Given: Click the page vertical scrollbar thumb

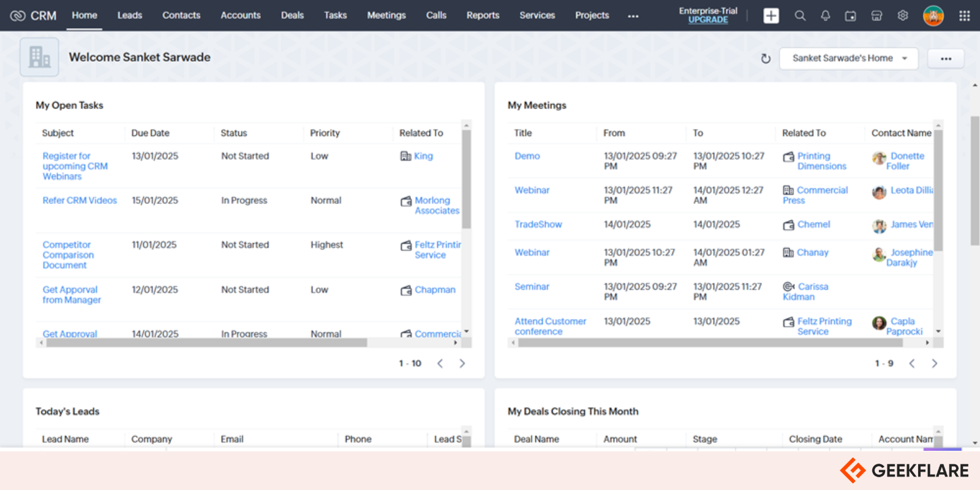Looking at the screenshot, I should (x=975, y=181).
